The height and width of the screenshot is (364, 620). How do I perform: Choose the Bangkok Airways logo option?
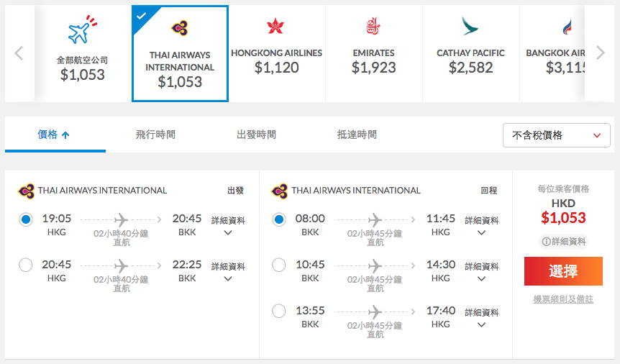(567, 27)
